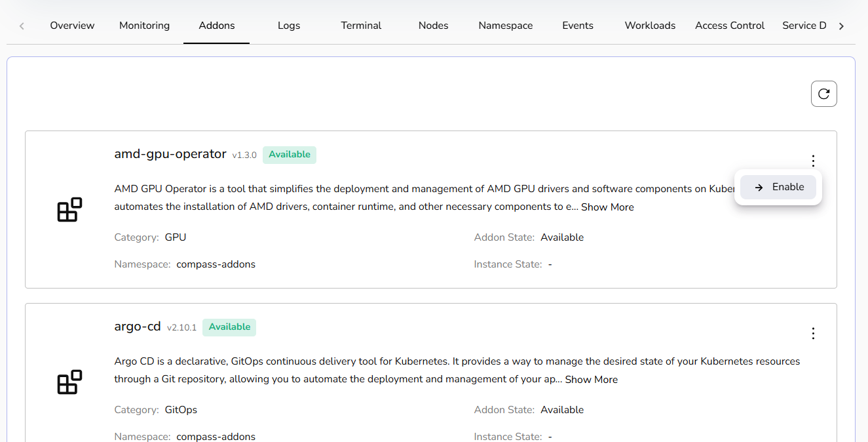
Task: Click the amd-gpu-operator addon icon
Action: [x=69, y=209]
